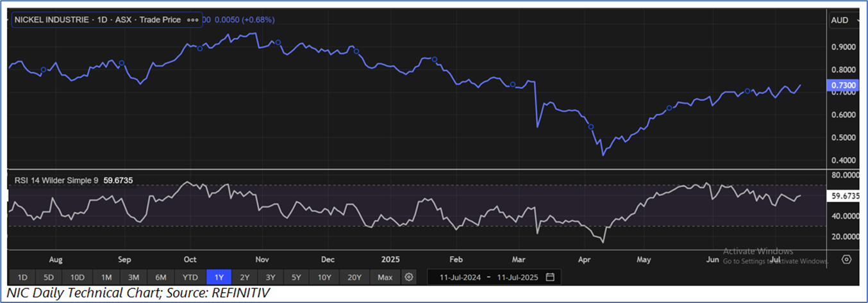
Task: Select the highlighted 1Y range
Action: 219,277
